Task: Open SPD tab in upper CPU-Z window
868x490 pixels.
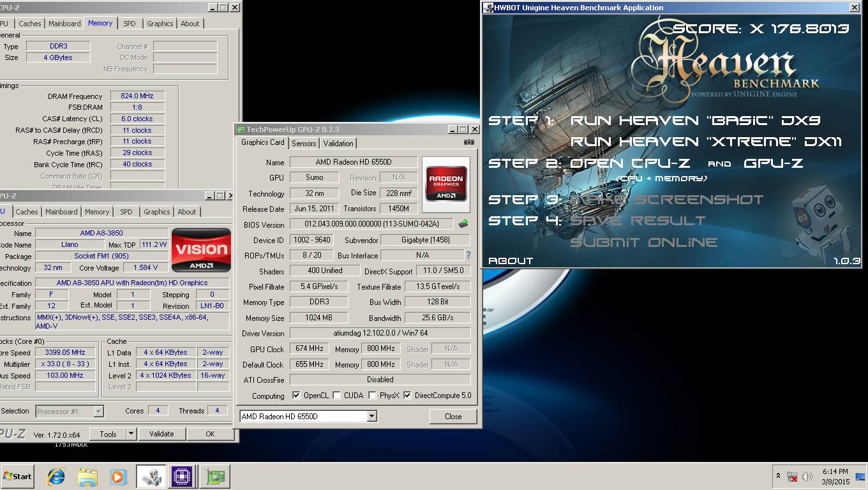Action: tap(129, 24)
